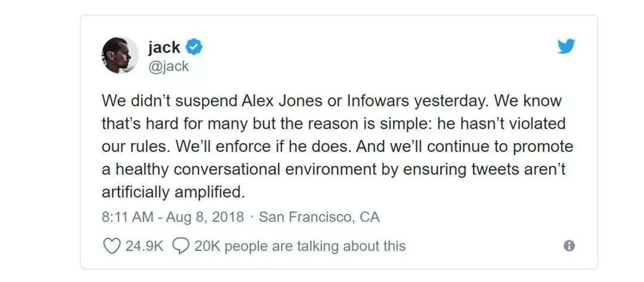Viewport: 644px width, 282px height.
Task: Like the tweet with the heart icon
Action: pyautogui.click(x=112, y=246)
